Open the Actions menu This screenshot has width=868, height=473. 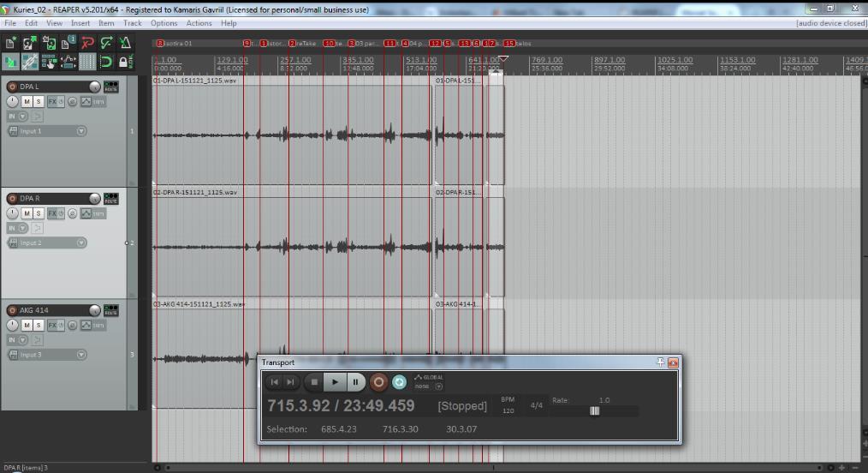click(199, 23)
